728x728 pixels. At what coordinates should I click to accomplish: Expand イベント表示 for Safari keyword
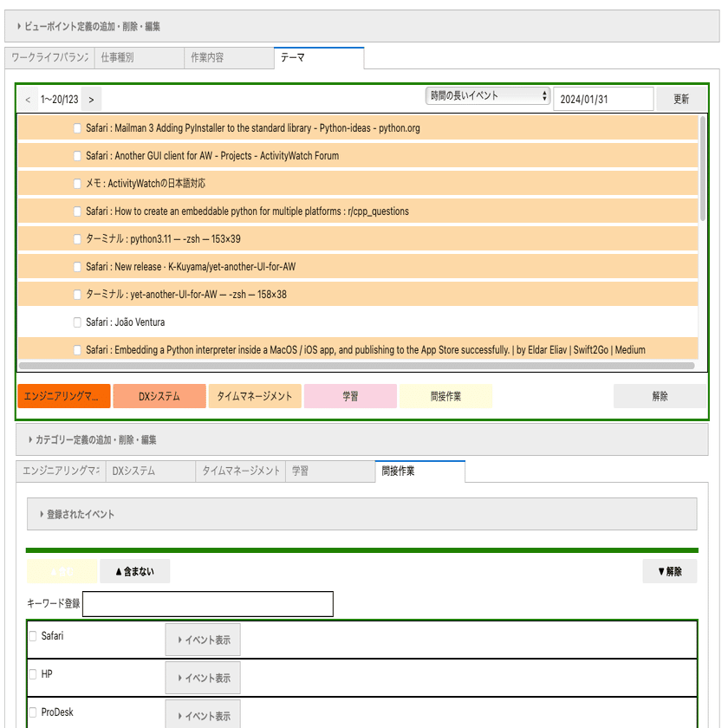[x=203, y=640]
